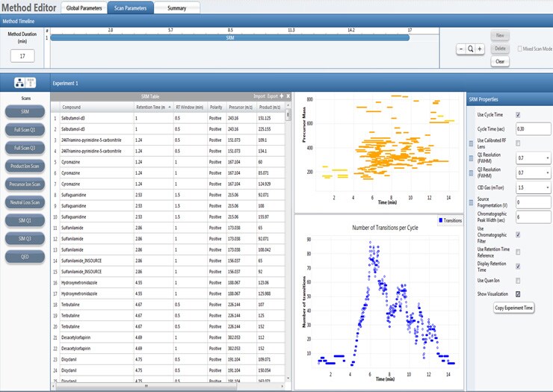Select the Scan Parameters tab
Viewport: 553px width, 392px height.
pos(130,7)
